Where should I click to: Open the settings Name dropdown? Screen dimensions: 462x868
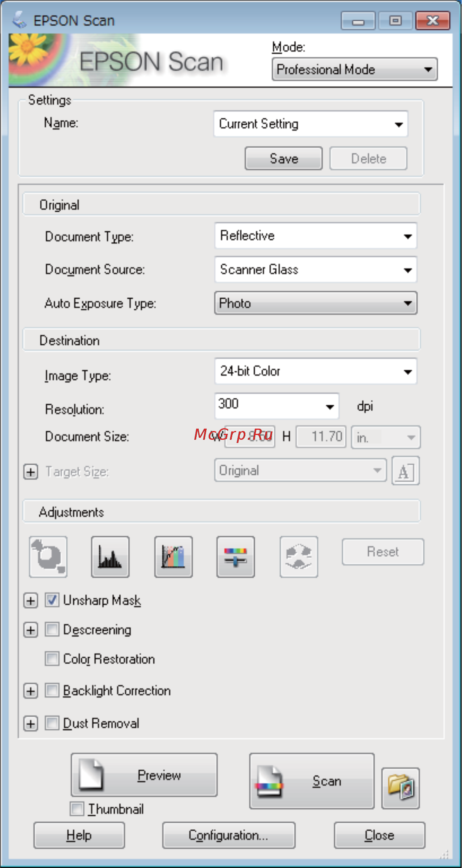pyautogui.click(x=311, y=124)
